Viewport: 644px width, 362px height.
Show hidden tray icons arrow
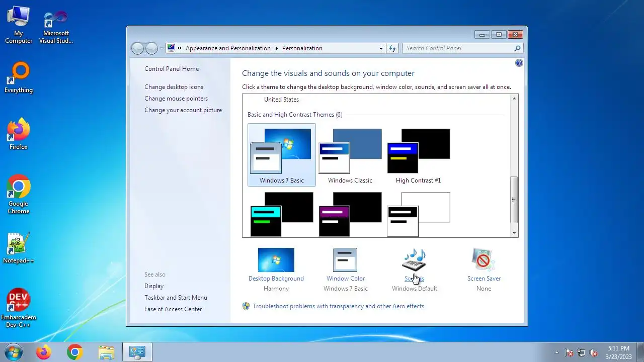point(556,352)
